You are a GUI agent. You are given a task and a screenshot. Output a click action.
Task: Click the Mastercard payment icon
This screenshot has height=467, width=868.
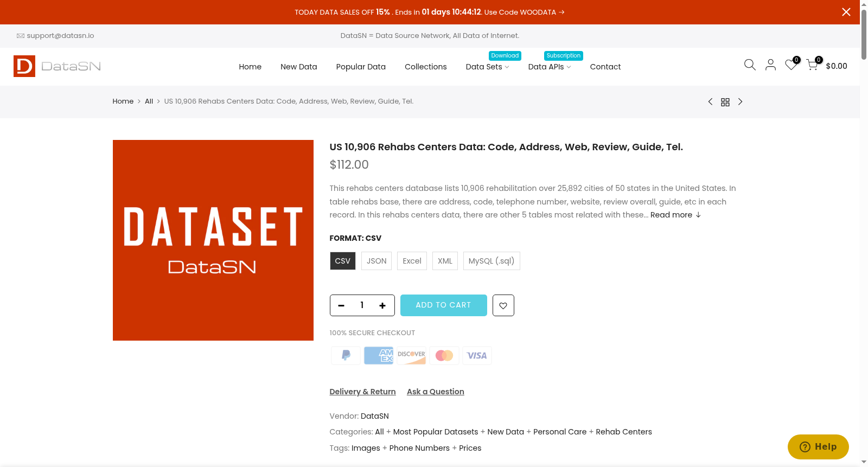(444, 356)
